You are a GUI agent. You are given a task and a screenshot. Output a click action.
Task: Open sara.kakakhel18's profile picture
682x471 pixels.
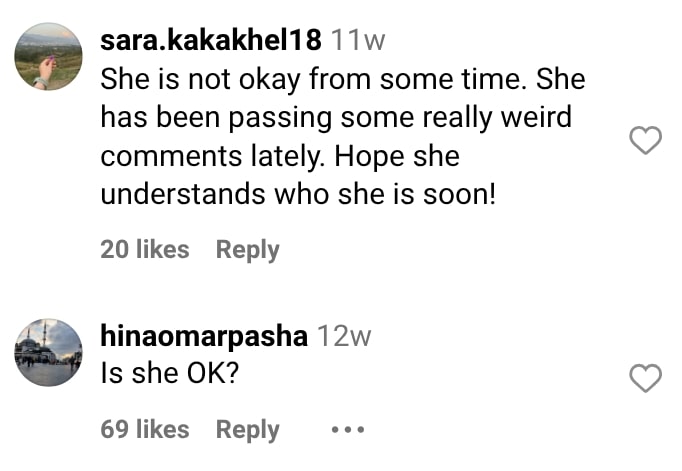[48, 56]
